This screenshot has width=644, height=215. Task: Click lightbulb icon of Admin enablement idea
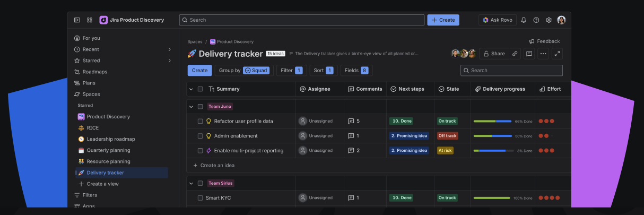(x=209, y=136)
